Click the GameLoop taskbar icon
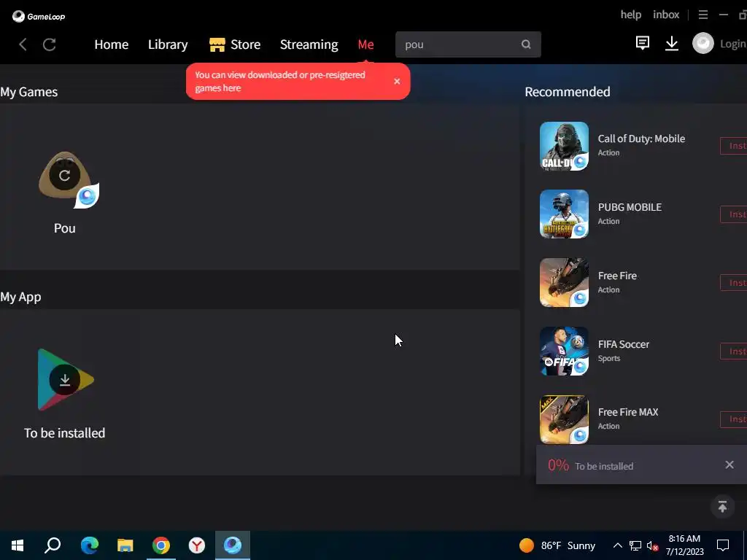The height and width of the screenshot is (560, 747). (x=233, y=545)
